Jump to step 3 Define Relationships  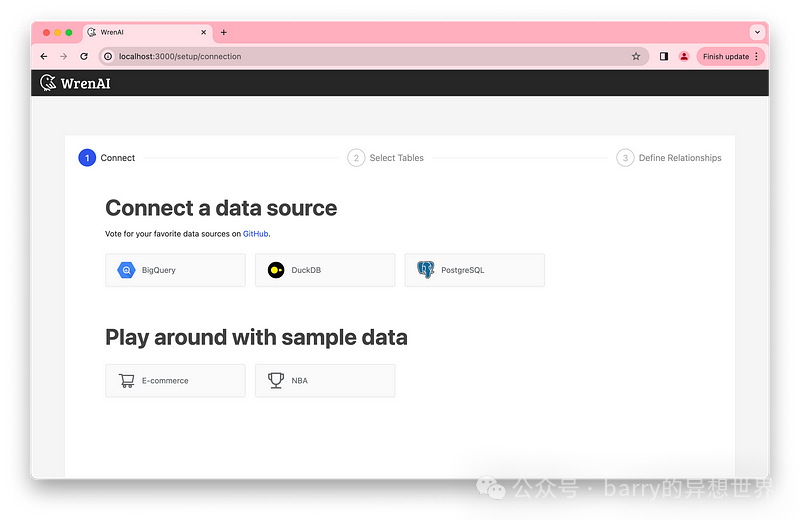[x=669, y=158]
